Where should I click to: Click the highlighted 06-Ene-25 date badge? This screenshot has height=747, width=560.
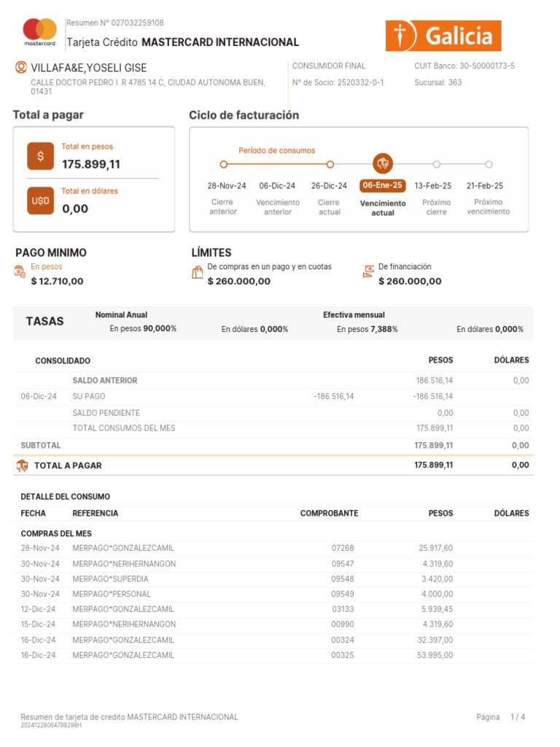pos(382,185)
